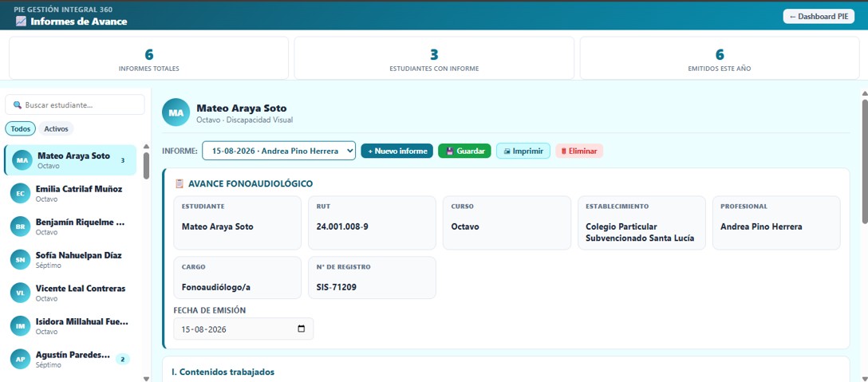Click the IM avatar of Isidora Millahual

21,326
